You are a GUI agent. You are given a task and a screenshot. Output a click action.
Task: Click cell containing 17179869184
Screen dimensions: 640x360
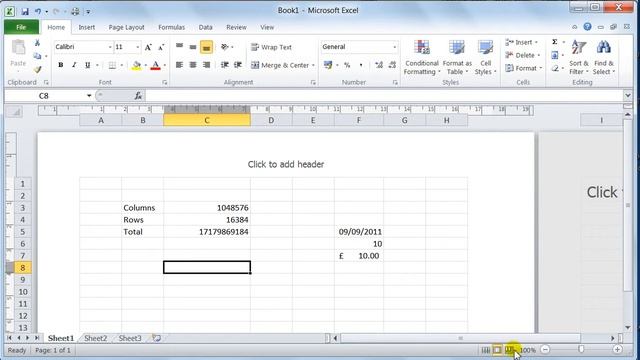click(x=207, y=232)
